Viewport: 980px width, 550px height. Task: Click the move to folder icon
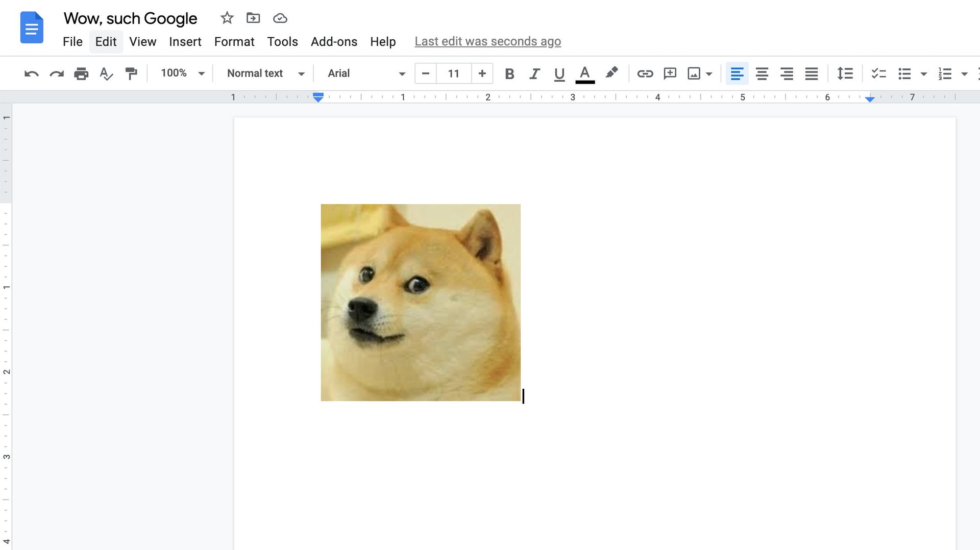point(253,18)
